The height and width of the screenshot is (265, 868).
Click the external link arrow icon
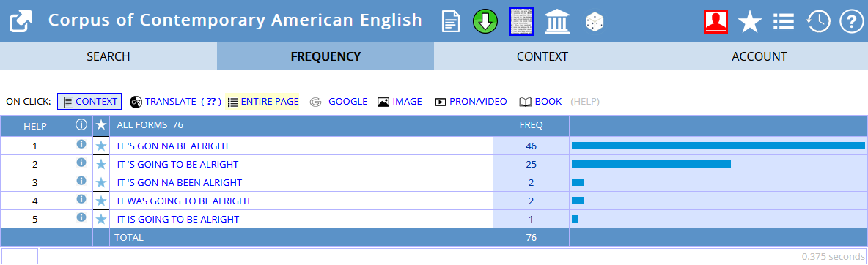pos(21,21)
